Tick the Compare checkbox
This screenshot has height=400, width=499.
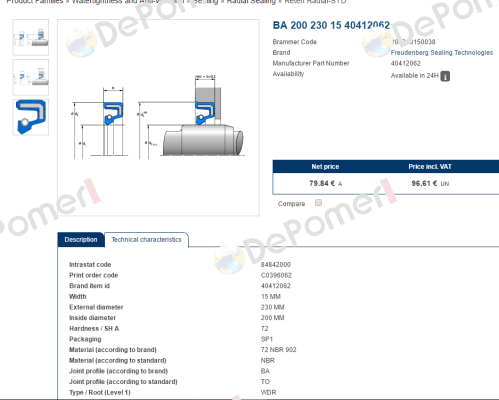coord(318,202)
